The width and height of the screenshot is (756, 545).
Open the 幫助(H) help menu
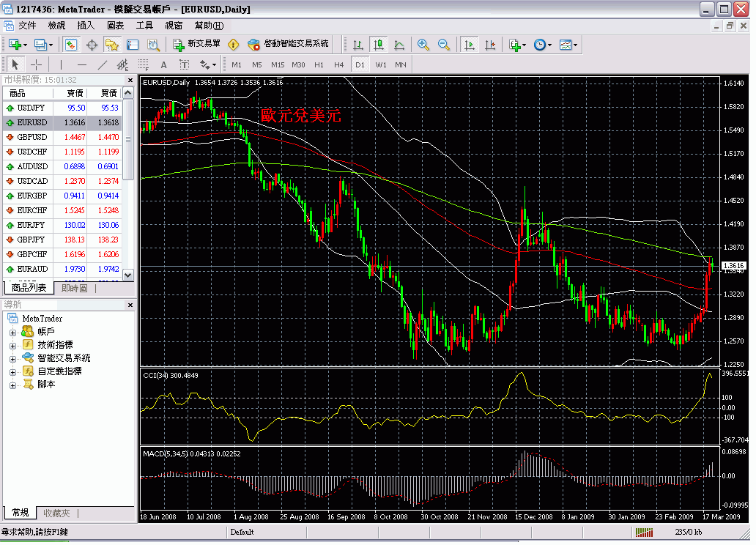tap(210, 26)
